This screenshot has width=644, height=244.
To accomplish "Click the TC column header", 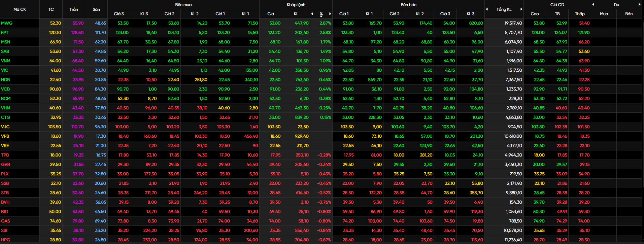I will coord(51,9).
